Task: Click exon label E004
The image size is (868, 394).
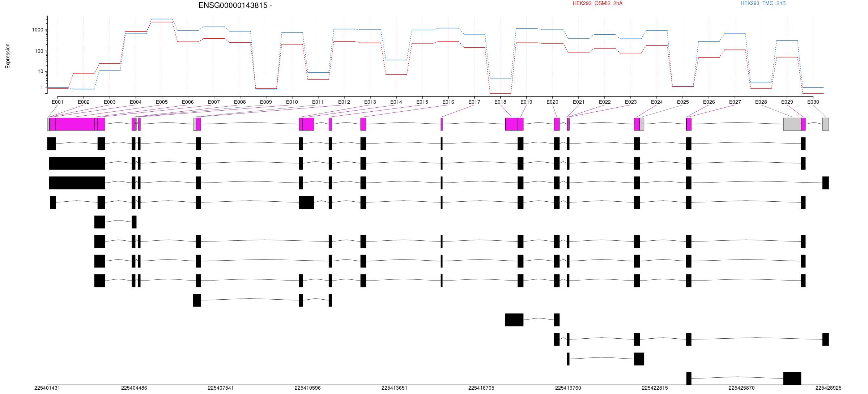Action: (x=136, y=102)
